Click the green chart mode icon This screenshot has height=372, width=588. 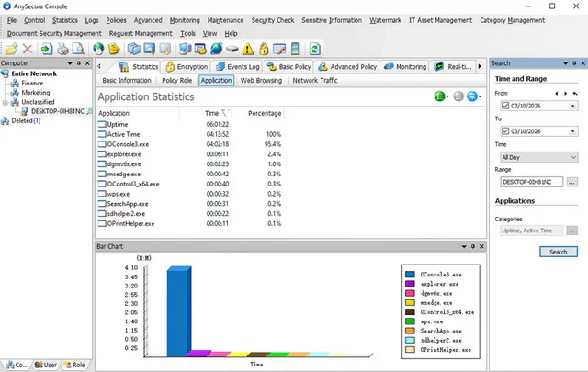pos(439,96)
